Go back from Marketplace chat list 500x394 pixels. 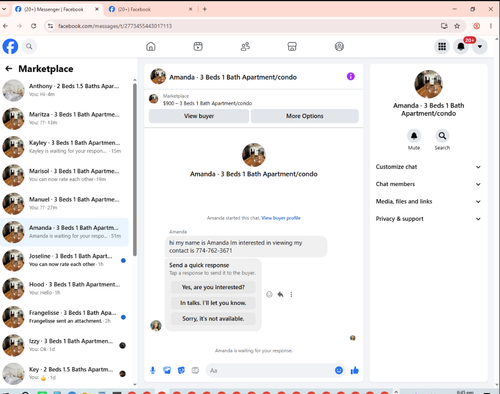point(9,69)
